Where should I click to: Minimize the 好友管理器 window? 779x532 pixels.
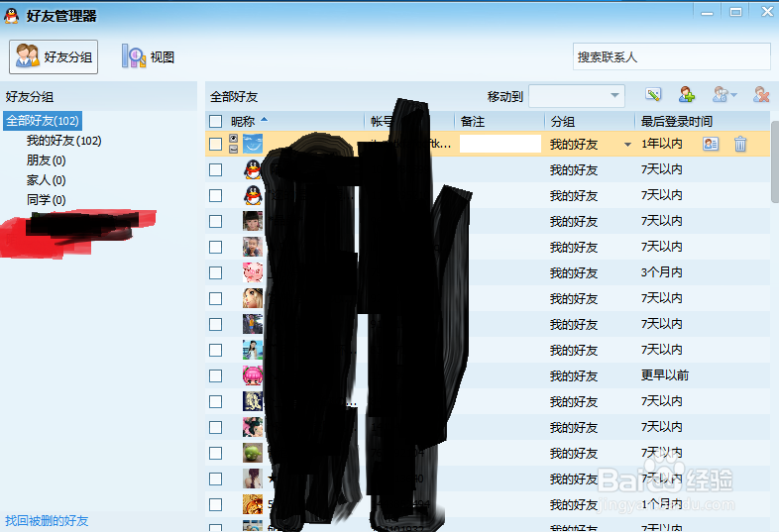[707, 13]
